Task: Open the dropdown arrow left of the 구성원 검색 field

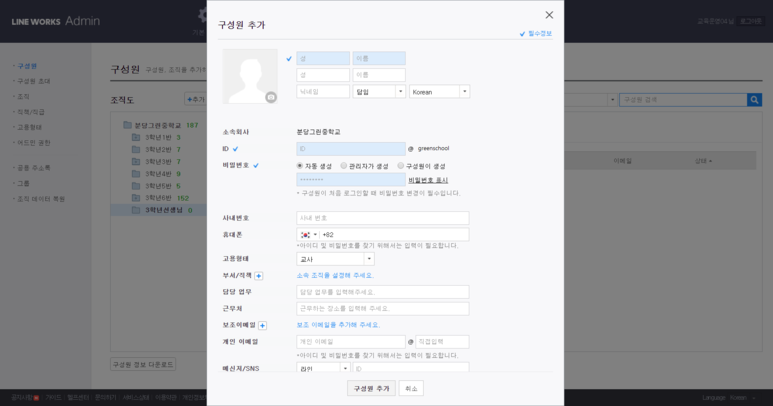Action: coord(612,100)
